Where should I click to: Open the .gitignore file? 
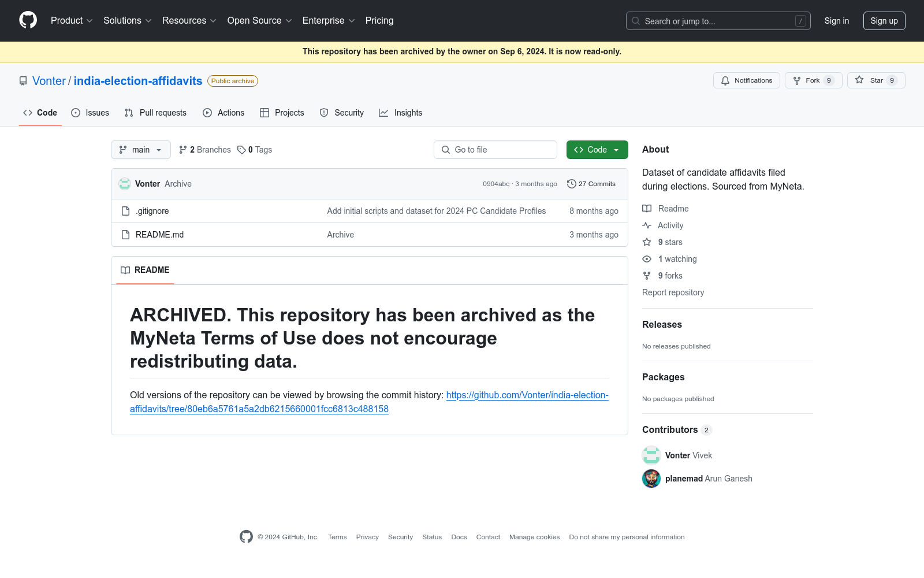(x=152, y=211)
